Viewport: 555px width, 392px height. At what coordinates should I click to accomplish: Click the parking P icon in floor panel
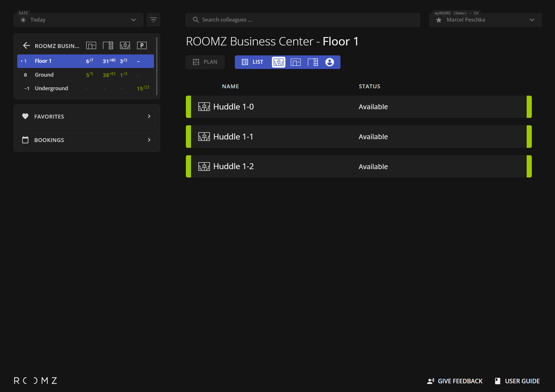click(142, 46)
